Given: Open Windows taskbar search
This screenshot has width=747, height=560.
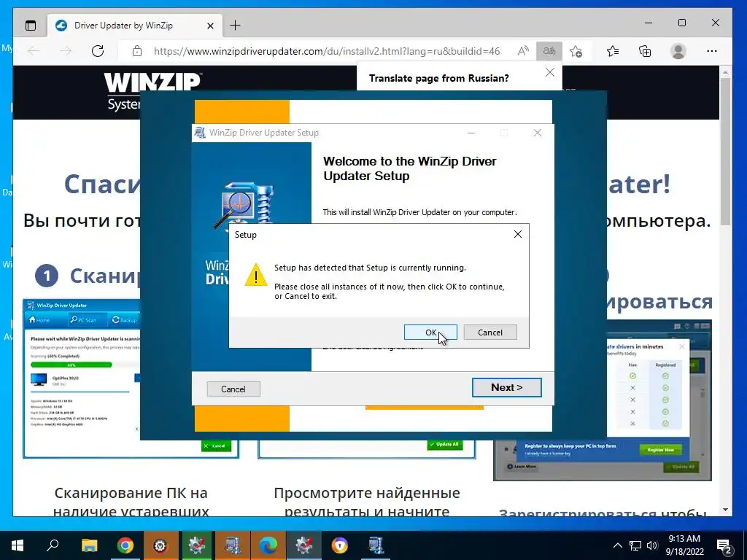Looking at the screenshot, I should point(53,545).
